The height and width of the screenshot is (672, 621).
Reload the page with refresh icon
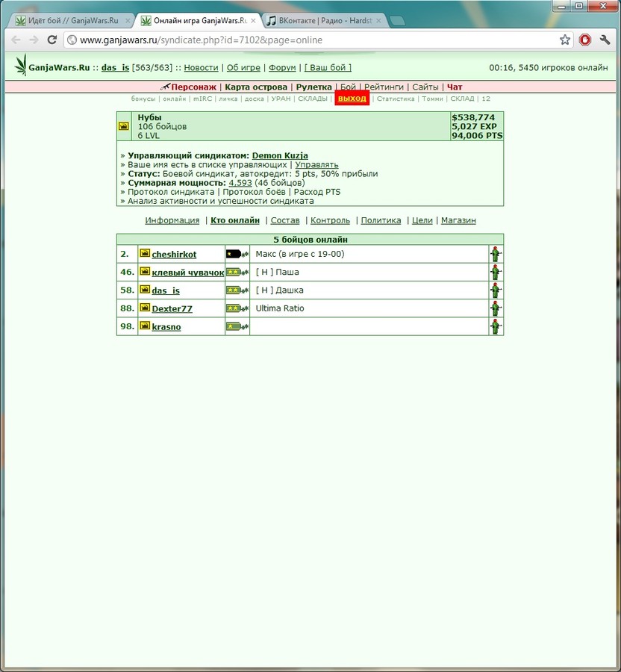[52, 40]
